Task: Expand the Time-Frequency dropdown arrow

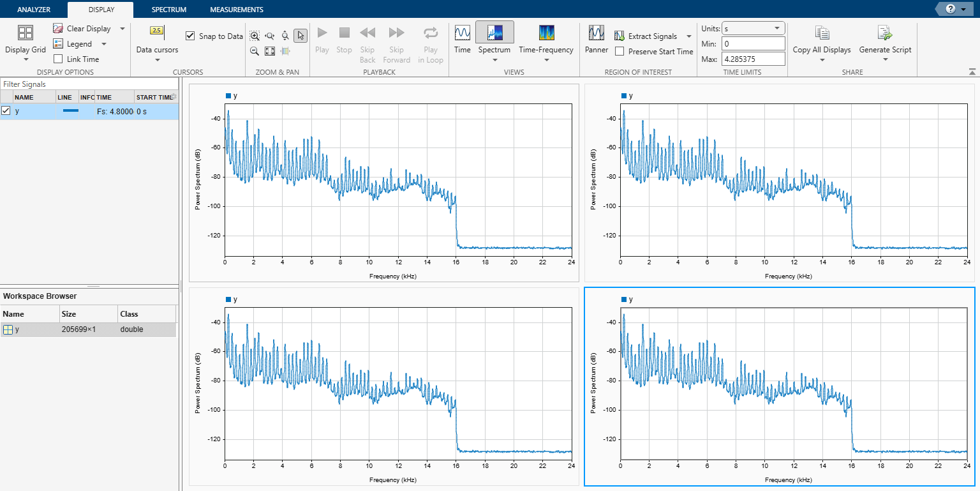Action: click(546, 60)
